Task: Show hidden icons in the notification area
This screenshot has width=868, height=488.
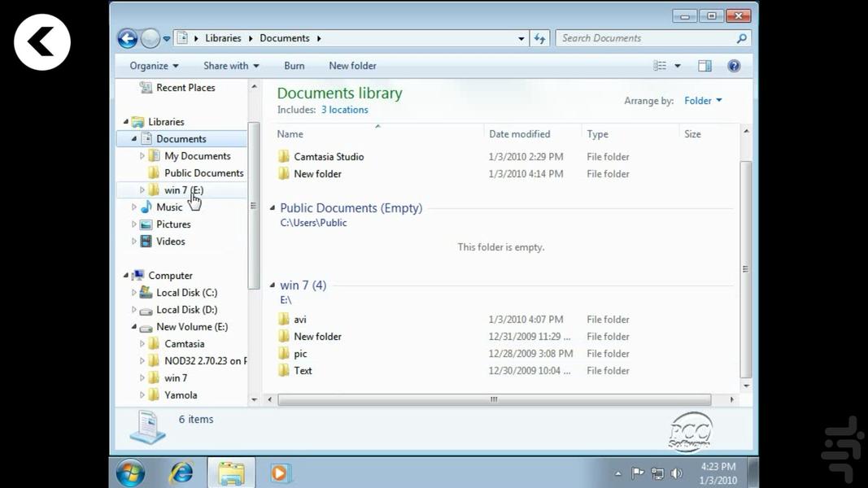Action: tap(618, 473)
